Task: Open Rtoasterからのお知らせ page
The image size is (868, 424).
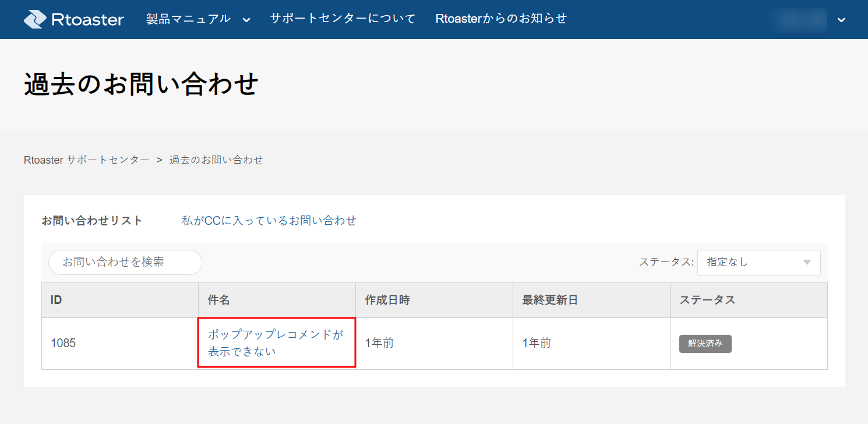Action: (501, 19)
